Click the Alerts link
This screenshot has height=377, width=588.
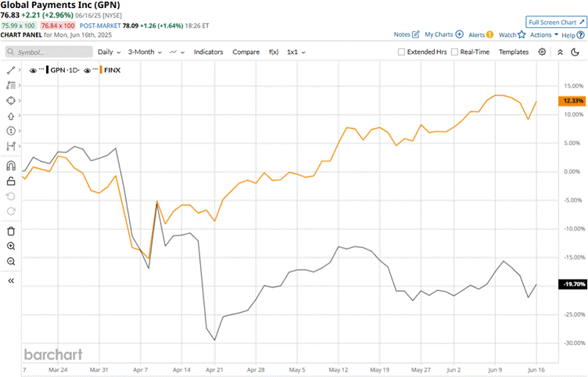pos(477,35)
